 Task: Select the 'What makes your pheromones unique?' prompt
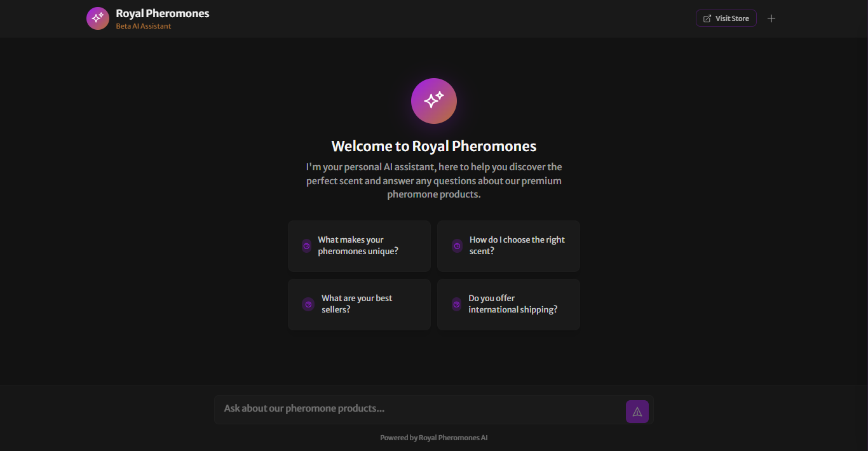coord(359,246)
